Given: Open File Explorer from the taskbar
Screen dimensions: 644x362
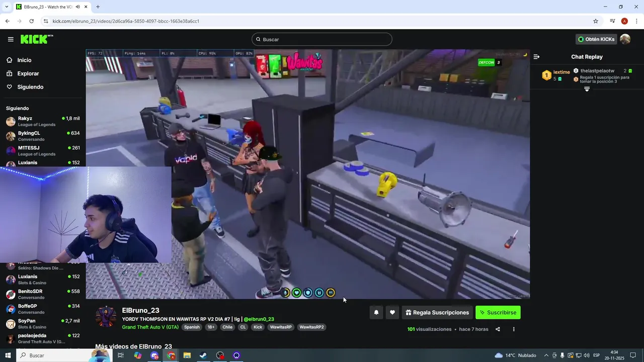Looking at the screenshot, I should pos(187,355).
